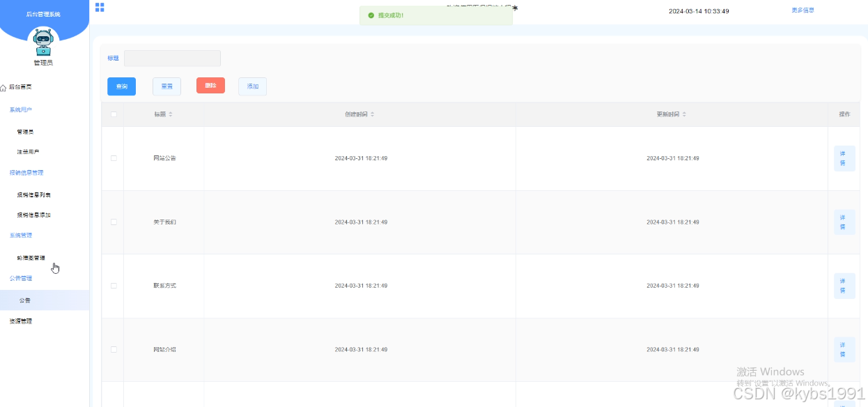Open 详情 for the 关于我们 row

pyautogui.click(x=844, y=222)
